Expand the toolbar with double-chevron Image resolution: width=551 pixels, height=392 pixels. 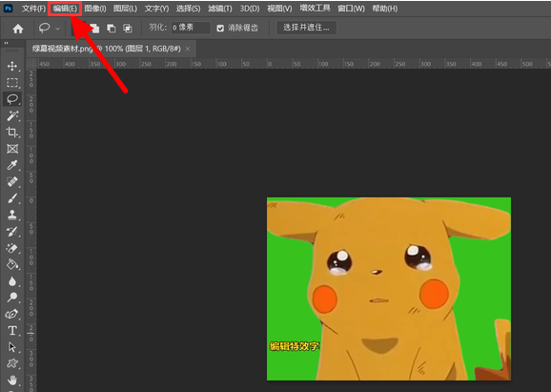tap(6, 43)
